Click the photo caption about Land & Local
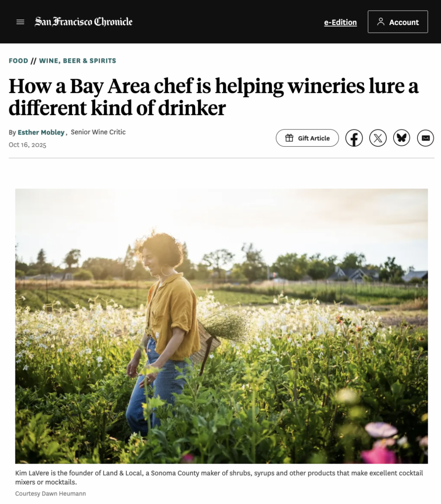 pos(219,478)
